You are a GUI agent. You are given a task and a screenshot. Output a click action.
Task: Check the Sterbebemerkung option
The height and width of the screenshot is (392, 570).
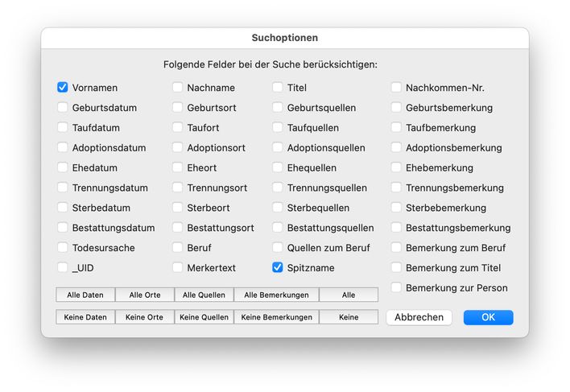397,208
